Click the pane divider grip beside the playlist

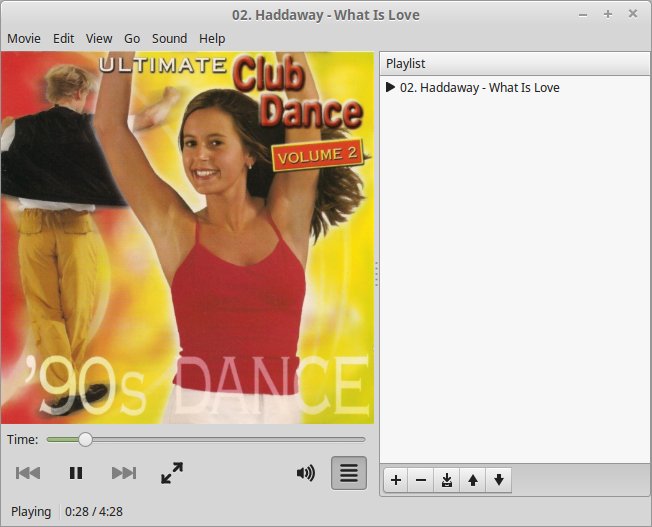[376, 274]
